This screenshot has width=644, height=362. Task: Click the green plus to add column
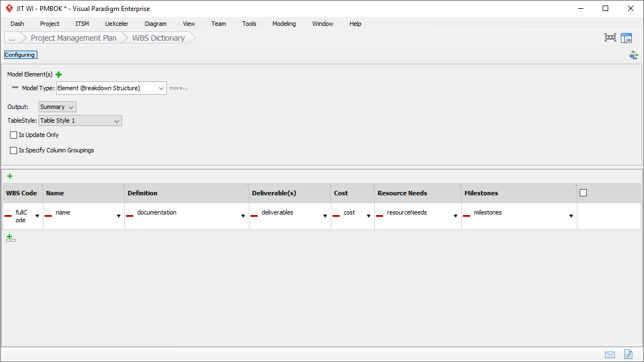[x=10, y=176]
